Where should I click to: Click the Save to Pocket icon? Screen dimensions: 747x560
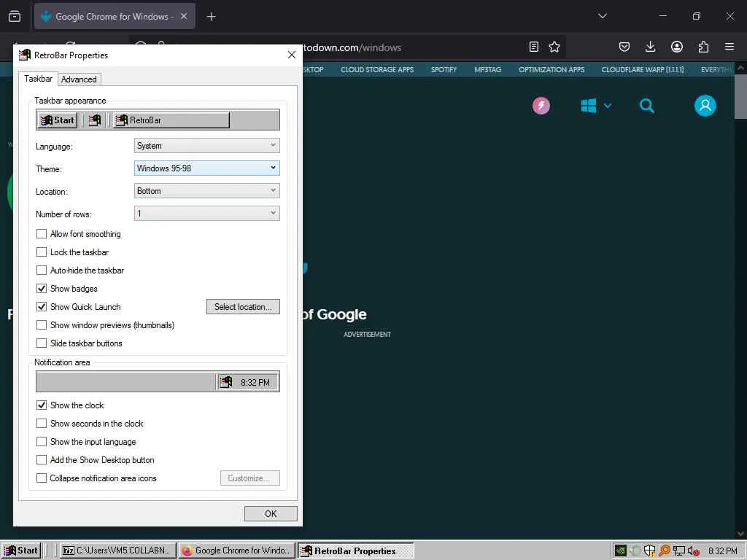click(624, 47)
